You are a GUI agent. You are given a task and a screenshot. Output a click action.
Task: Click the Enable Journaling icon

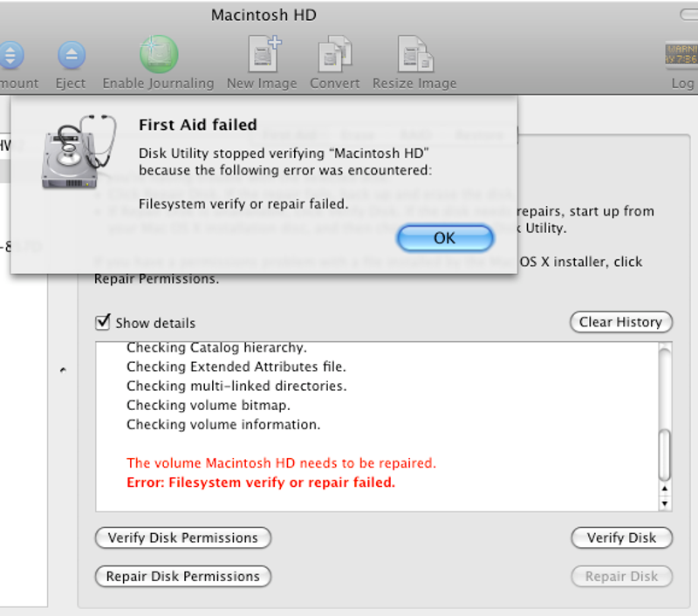pyautogui.click(x=159, y=54)
